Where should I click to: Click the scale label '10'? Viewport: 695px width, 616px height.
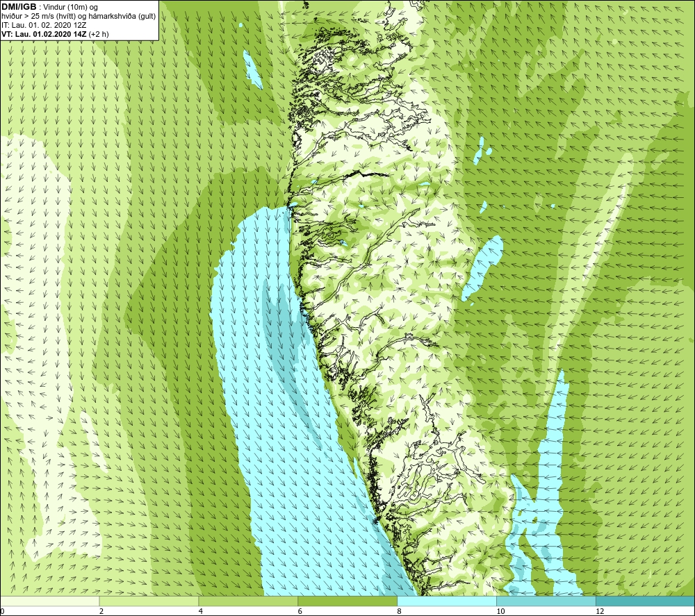tap(500, 612)
